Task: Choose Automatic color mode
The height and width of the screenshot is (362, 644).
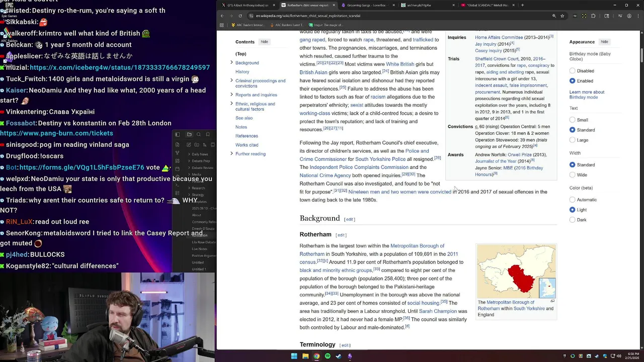Action: coord(572,200)
